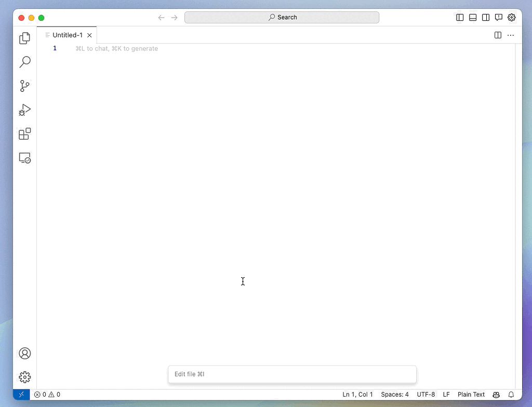
Task: Open the Remote Explorer icon
Action: [24, 158]
